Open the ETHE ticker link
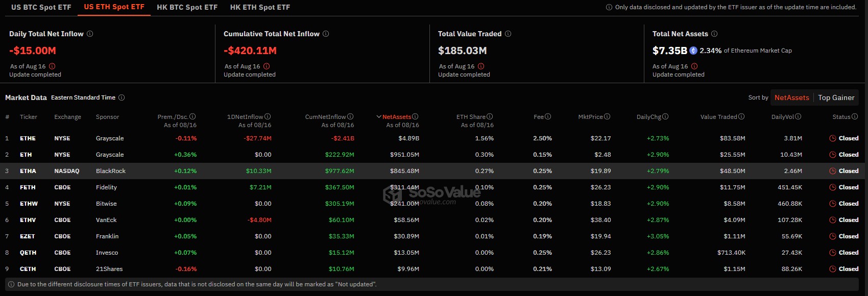Screen dimensions: 868x296 point(28,138)
